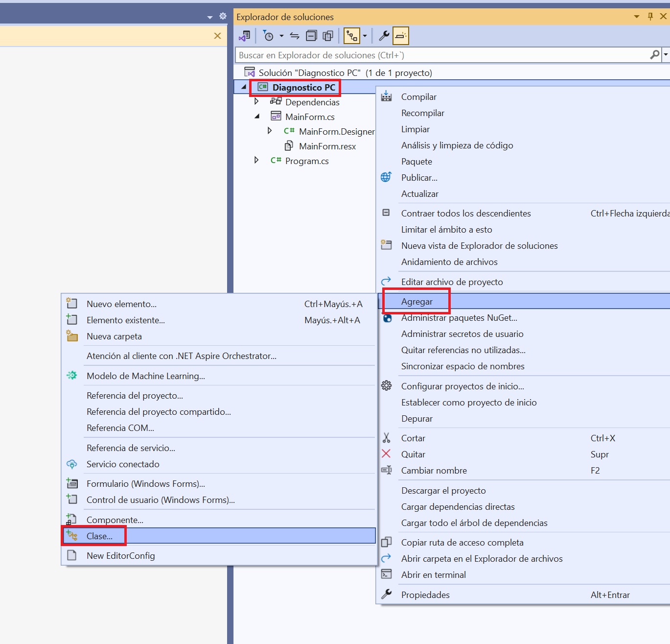Click the show all files icon
This screenshot has width=670, height=644.
328,36
